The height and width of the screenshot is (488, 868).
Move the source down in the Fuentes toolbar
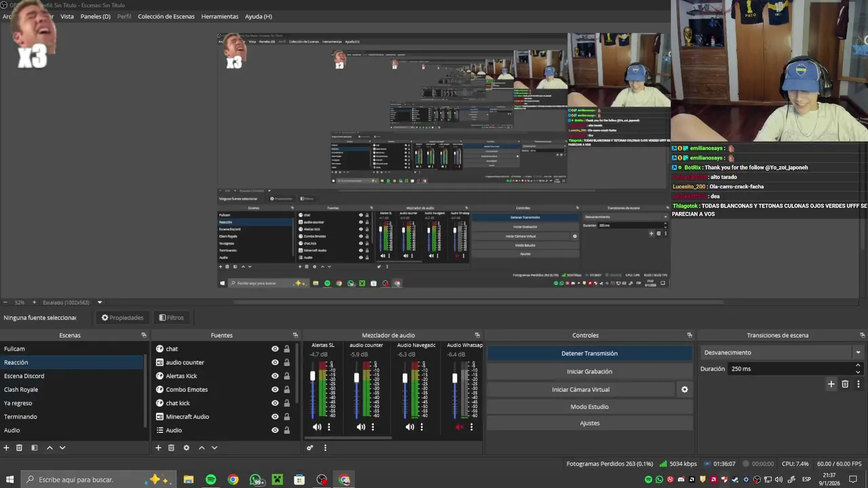click(214, 448)
